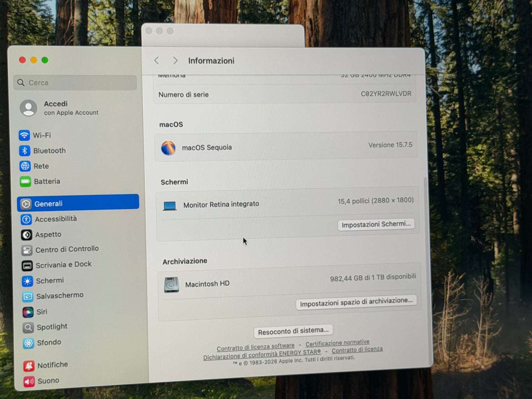
Task: Go back with the left chevron
Action: [x=157, y=60]
